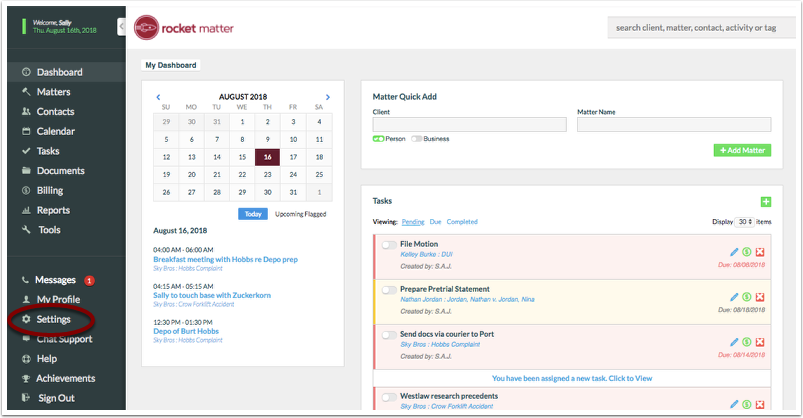Click the Achievements trophy icon
Viewport: 803px width, 418px height.
tap(26, 379)
